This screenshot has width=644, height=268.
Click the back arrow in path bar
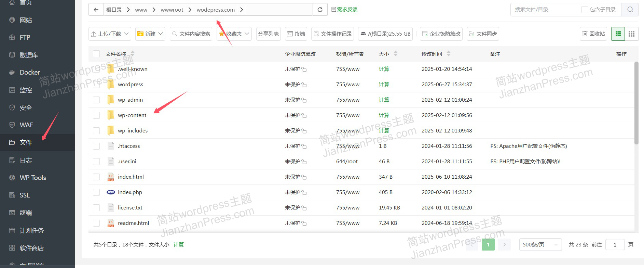tap(96, 10)
